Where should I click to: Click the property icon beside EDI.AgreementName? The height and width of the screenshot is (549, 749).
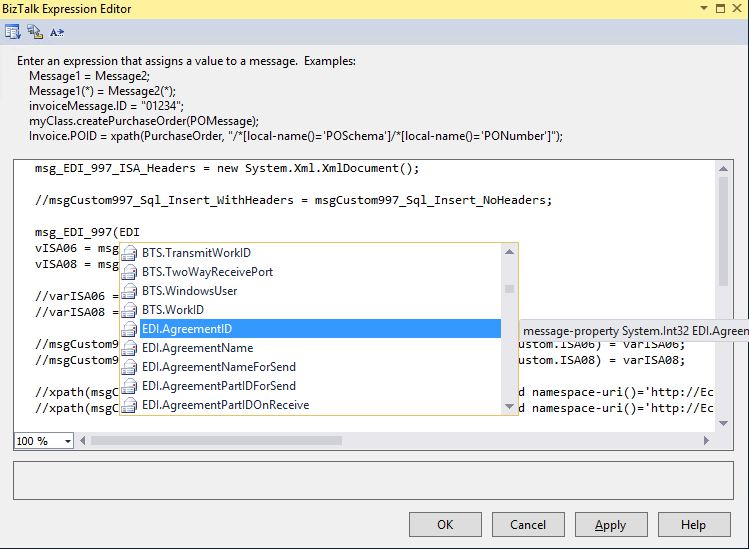pyautogui.click(x=129, y=348)
